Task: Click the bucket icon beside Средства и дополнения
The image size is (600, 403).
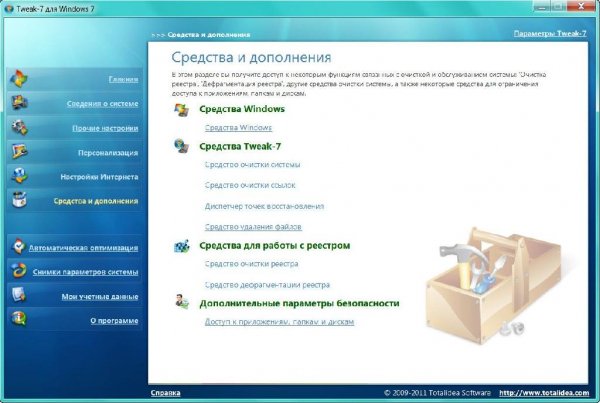Action: 19,200
